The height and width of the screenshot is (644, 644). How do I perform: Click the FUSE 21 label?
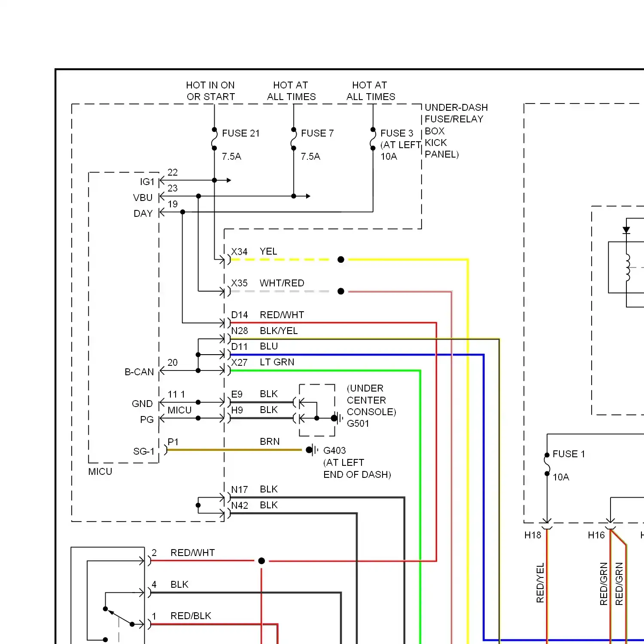tap(241, 133)
